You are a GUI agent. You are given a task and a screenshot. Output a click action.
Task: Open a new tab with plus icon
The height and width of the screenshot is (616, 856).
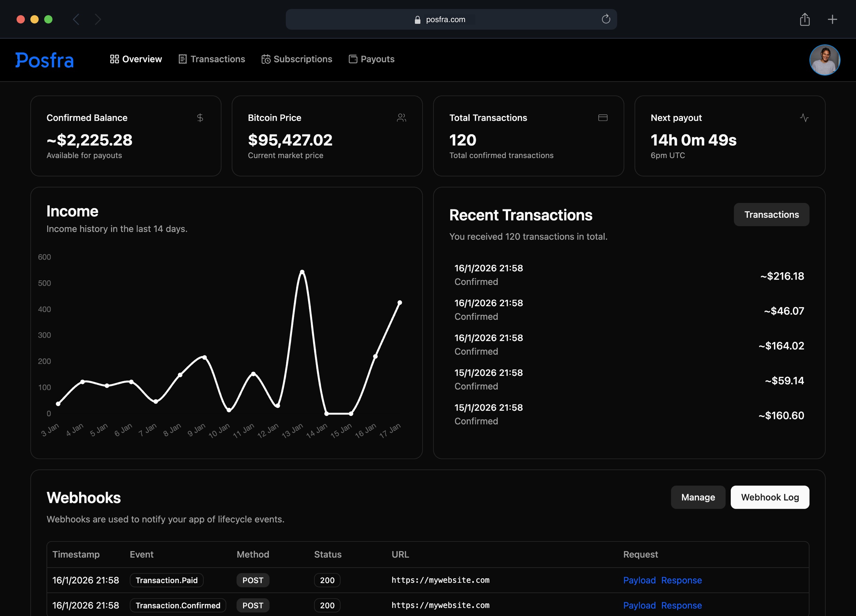[832, 19]
